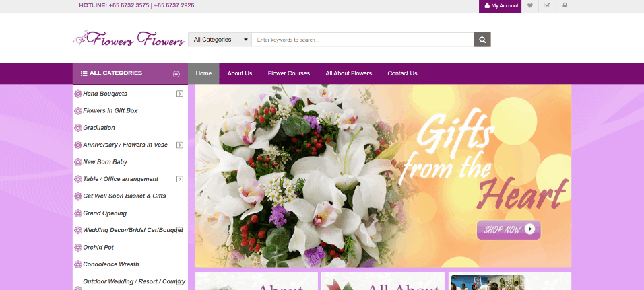The image size is (644, 290).
Task: Click the padlock login icon
Action: tap(565, 6)
